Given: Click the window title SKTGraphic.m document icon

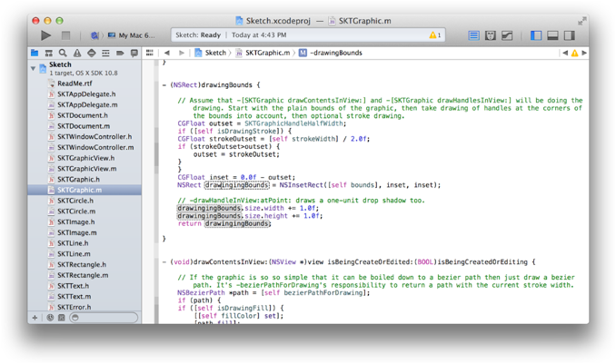Looking at the screenshot, I should point(332,21).
